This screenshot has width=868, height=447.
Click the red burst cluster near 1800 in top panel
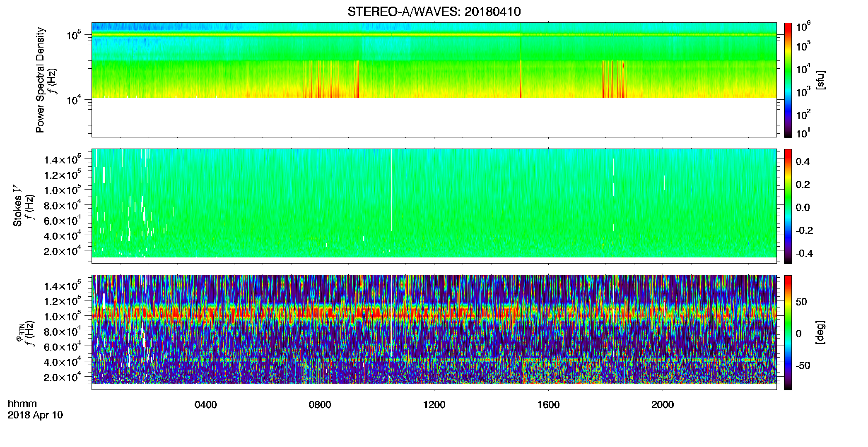(x=614, y=79)
